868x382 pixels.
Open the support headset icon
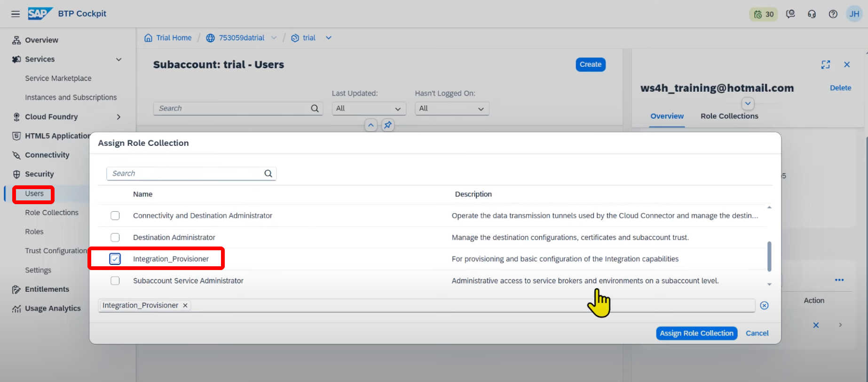[x=812, y=14]
